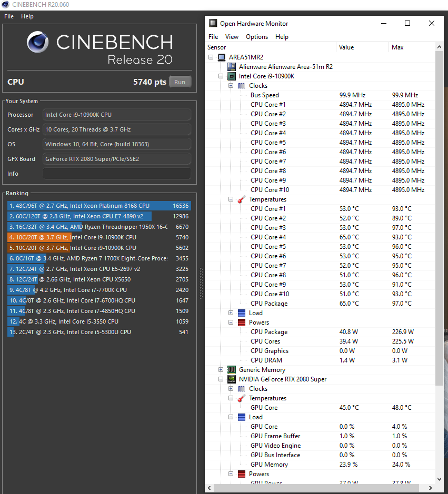Click the Value column header
Viewport: 448px width, 494px height.
tap(362, 47)
